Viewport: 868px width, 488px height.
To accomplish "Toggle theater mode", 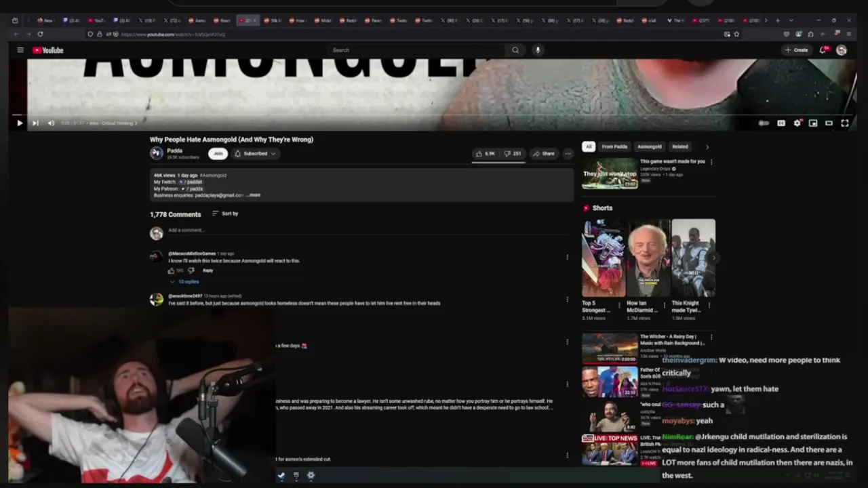I will click(829, 123).
